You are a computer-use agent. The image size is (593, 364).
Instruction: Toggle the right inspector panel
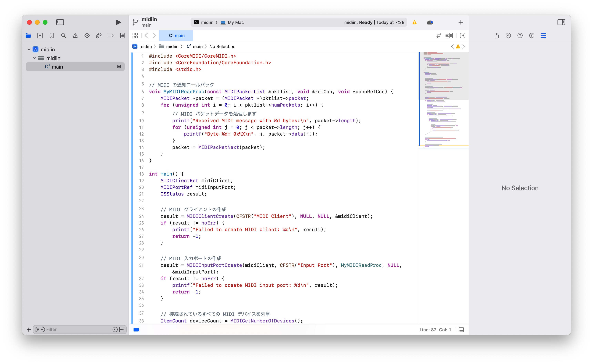coord(561,22)
